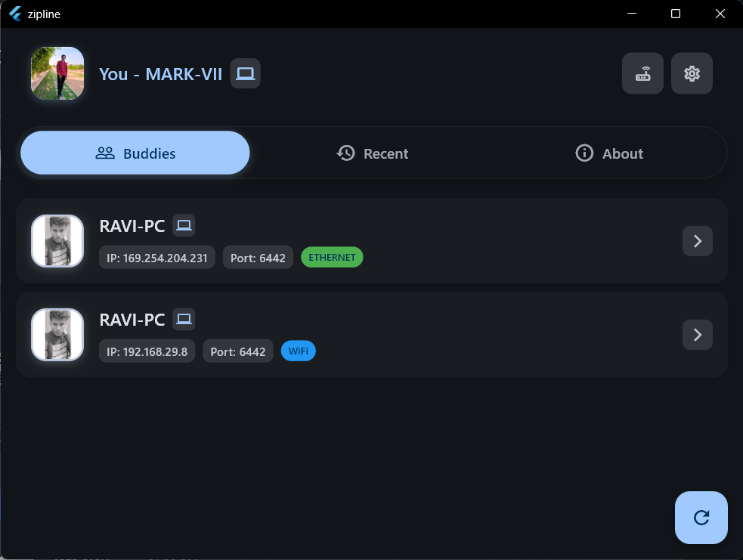This screenshot has width=743, height=560.
Task: Click the refresh buddies floating button
Action: [701, 518]
